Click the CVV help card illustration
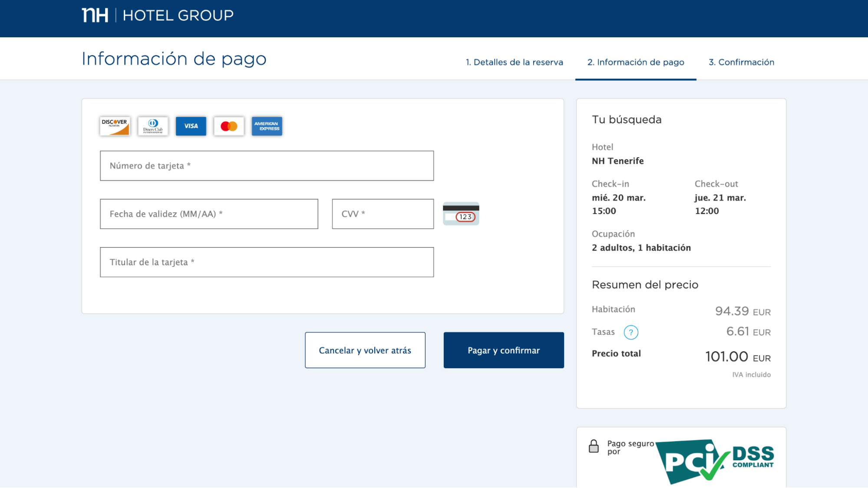 461,214
